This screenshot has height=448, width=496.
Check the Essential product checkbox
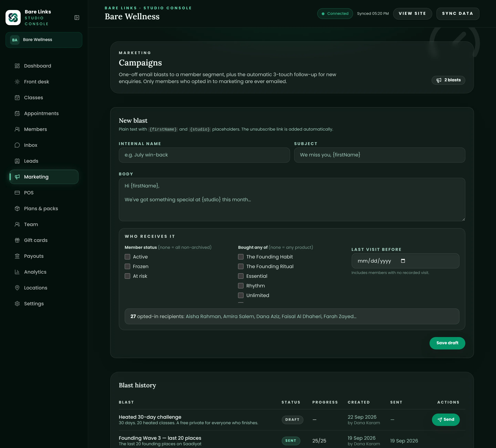click(241, 276)
